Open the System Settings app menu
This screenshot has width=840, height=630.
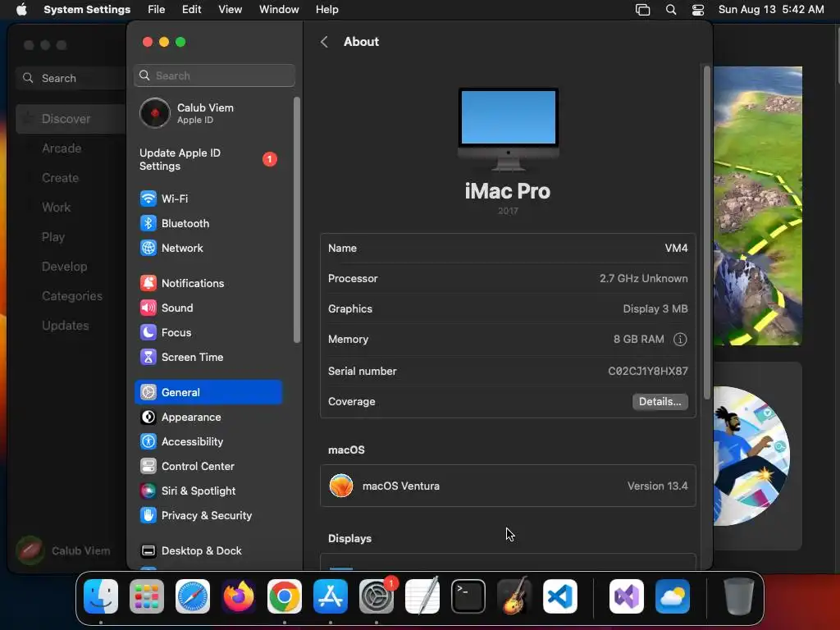point(87,10)
